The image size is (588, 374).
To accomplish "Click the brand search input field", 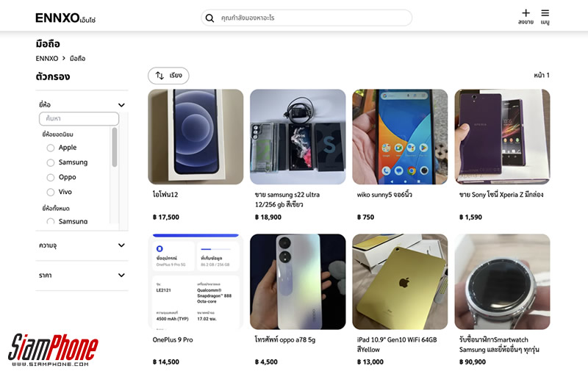I will click(79, 118).
